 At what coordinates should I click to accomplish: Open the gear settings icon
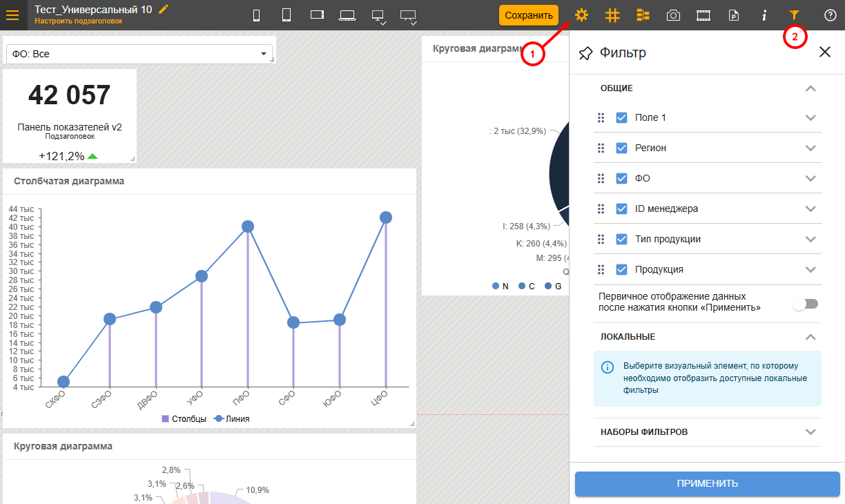point(582,15)
